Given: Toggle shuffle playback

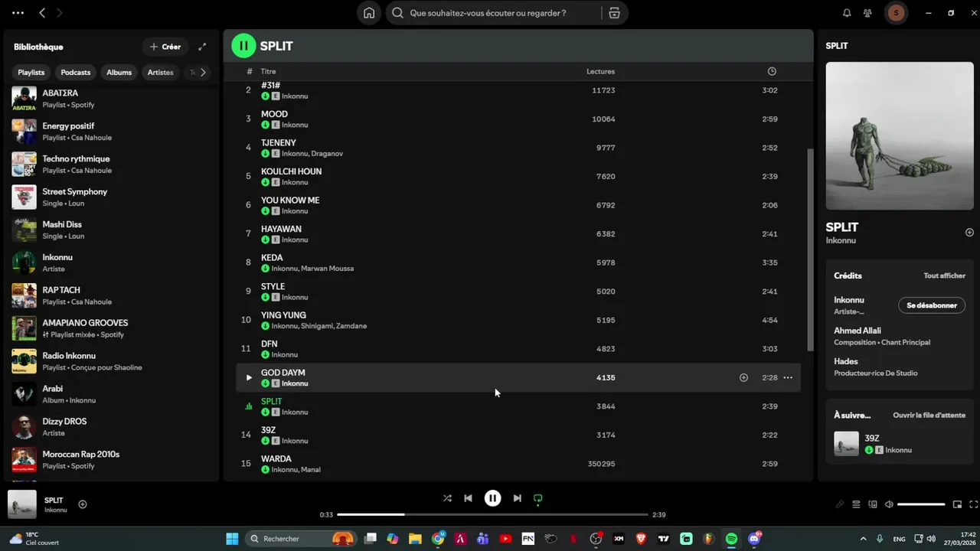Looking at the screenshot, I should [447, 498].
